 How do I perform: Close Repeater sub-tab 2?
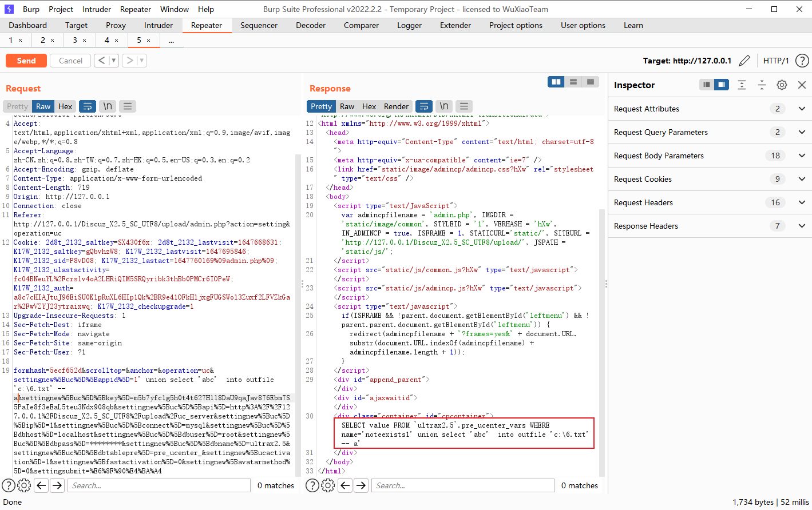[53, 40]
